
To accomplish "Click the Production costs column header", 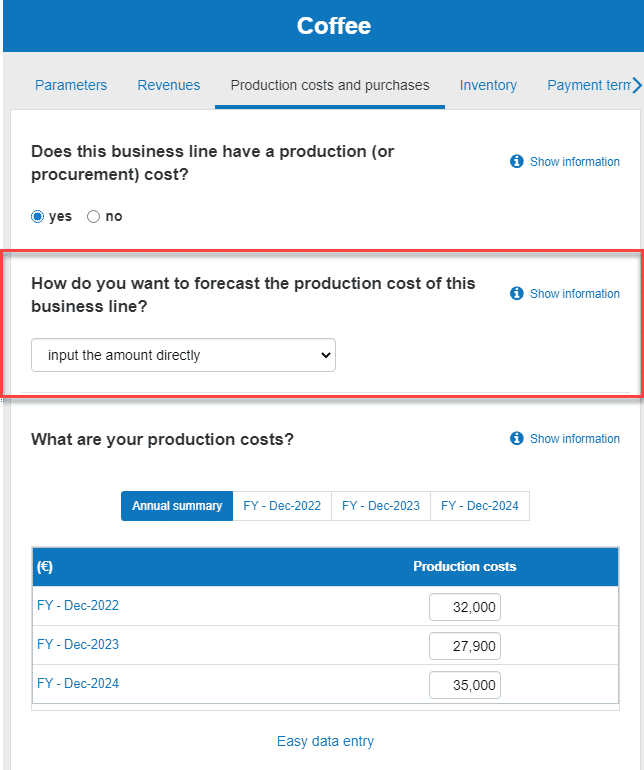I will [x=464, y=566].
